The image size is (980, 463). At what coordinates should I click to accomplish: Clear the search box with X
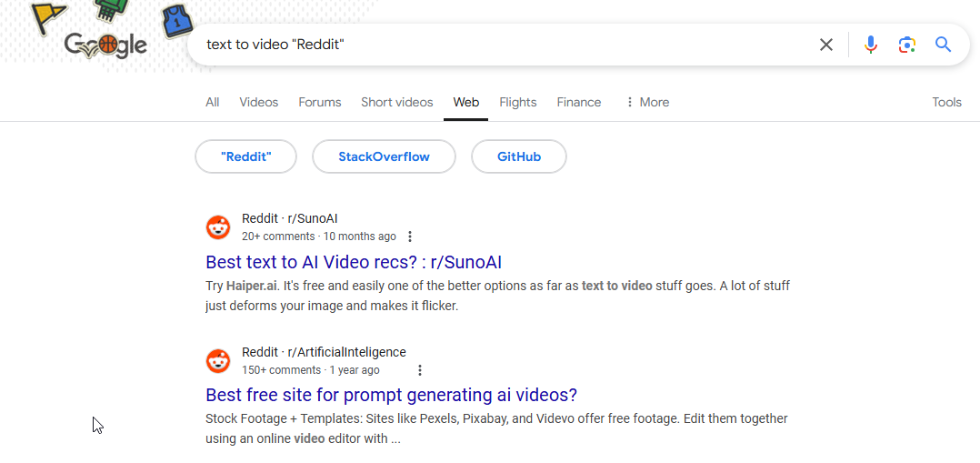(x=826, y=45)
